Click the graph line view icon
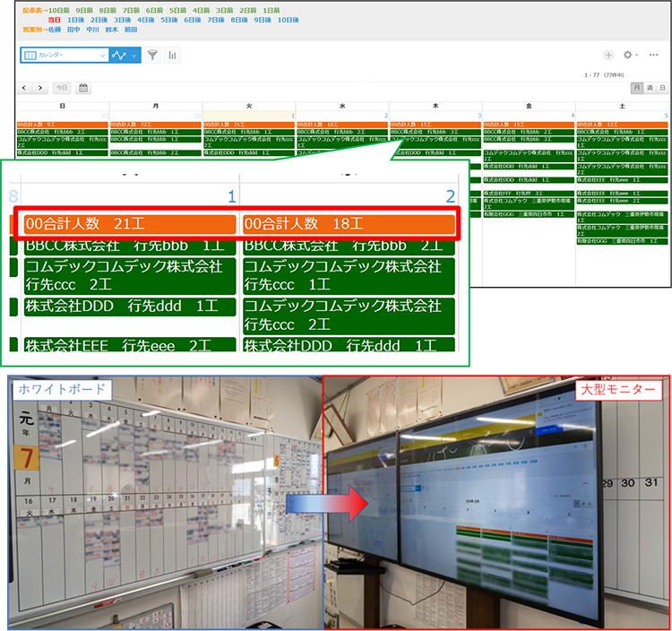Viewport: 672px width, 631px height. (x=120, y=56)
